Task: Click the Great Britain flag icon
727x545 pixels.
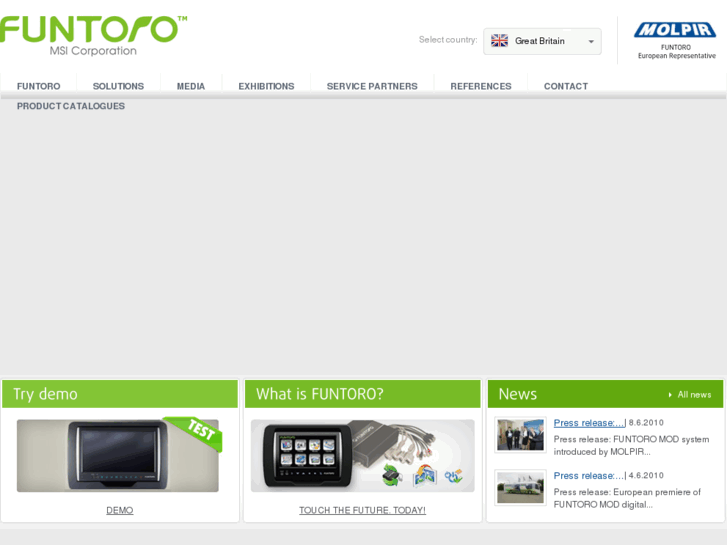Action: pos(499,41)
